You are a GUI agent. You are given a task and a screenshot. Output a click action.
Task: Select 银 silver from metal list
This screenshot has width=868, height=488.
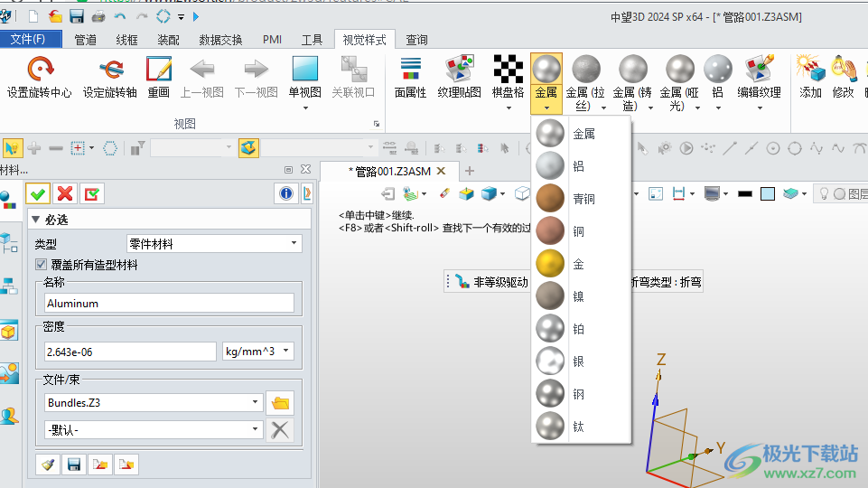point(582,361)
